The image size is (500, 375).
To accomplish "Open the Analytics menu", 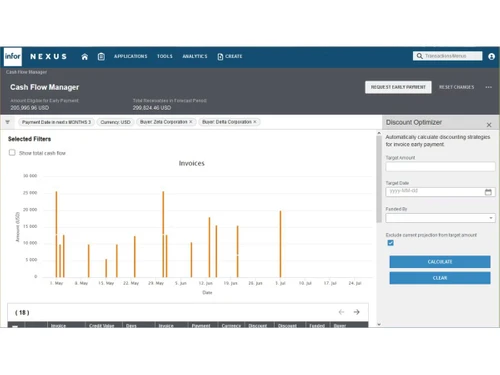I will [195, 56].
